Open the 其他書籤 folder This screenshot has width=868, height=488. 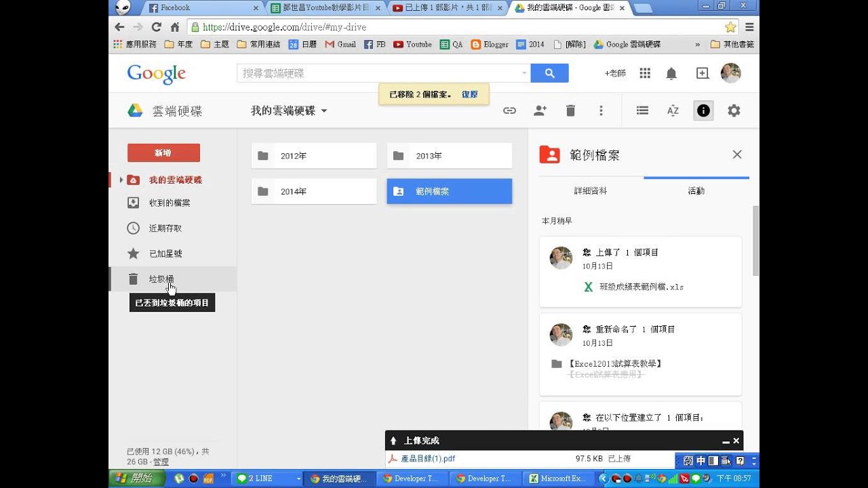(x=732, y=44)
